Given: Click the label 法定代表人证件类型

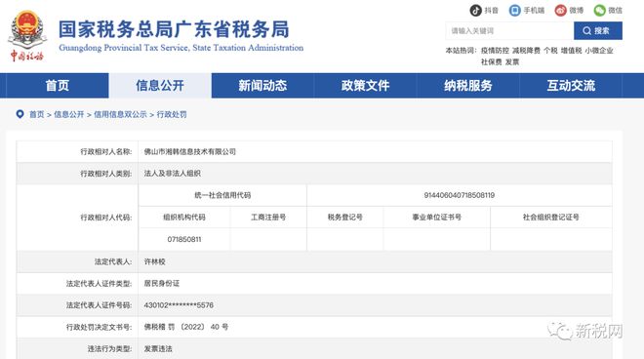Looking at the screenshot, I should (x=99, y=284).
